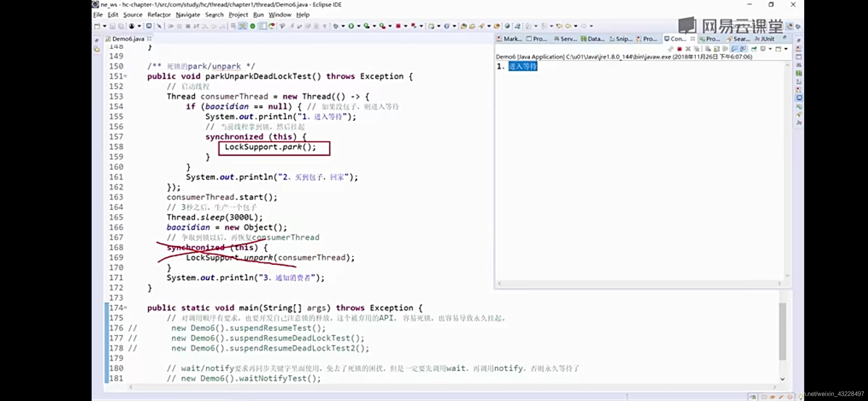Click the editor vertical scrollbar thumb
Viewport: 868px width, 401px height.
783,332
